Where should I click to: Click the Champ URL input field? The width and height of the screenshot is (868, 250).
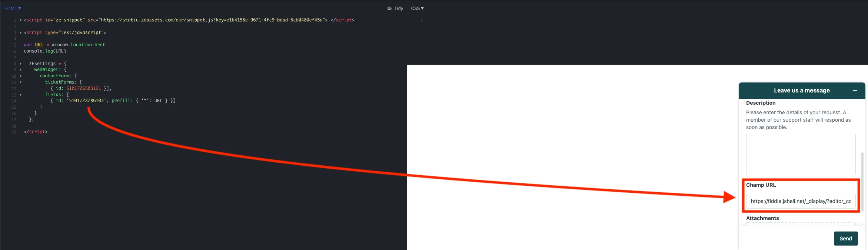(801, 201)
